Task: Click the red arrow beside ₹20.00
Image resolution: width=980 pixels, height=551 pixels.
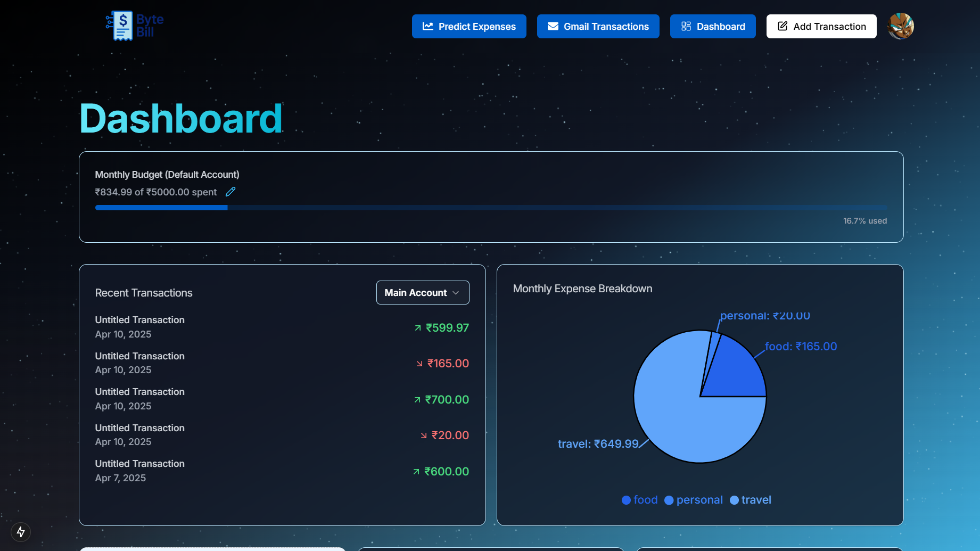Action: point(424,435)
